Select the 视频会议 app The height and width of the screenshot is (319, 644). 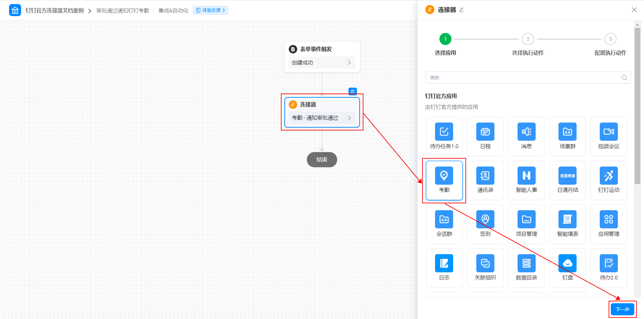pyautogui.click(x=609, y=136)
